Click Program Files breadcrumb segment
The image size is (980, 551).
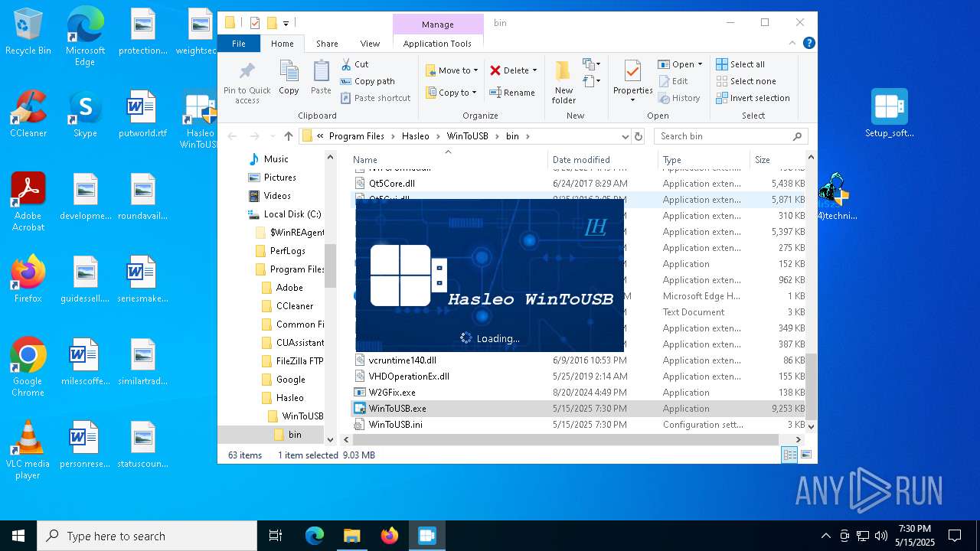click(357, 136)
